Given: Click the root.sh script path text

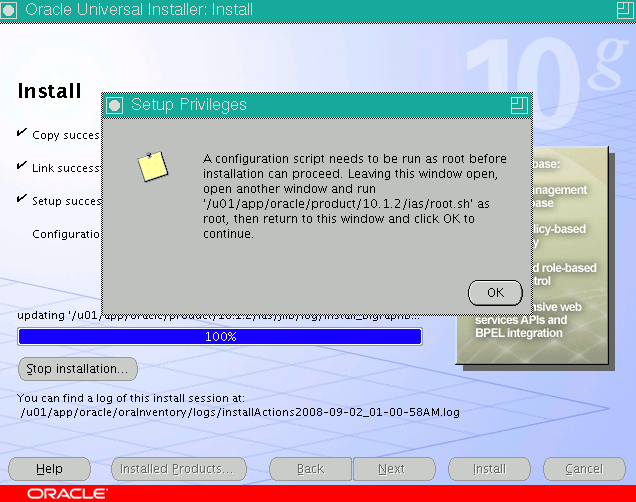Looking at the screenshot, I should [338, 204].
